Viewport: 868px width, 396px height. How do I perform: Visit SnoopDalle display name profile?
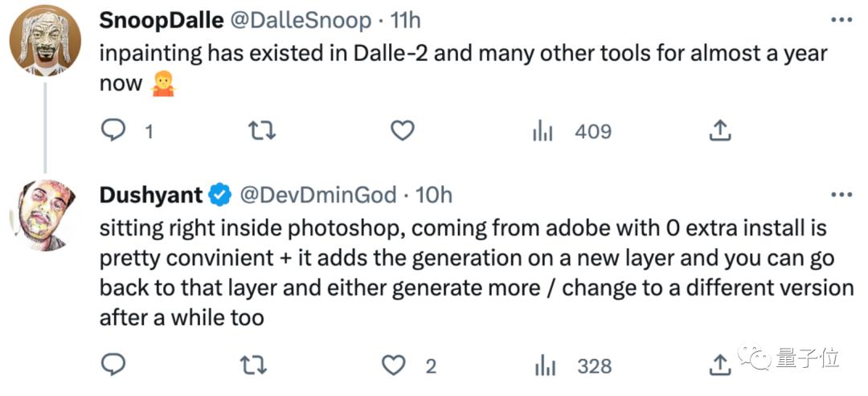point(161,19)
